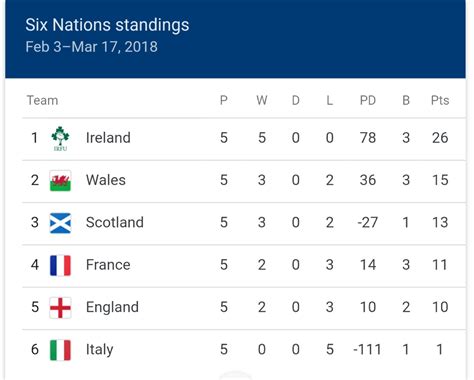Click the W column header
This screenshot has width=474, height=380.
(x=262, y=100)
